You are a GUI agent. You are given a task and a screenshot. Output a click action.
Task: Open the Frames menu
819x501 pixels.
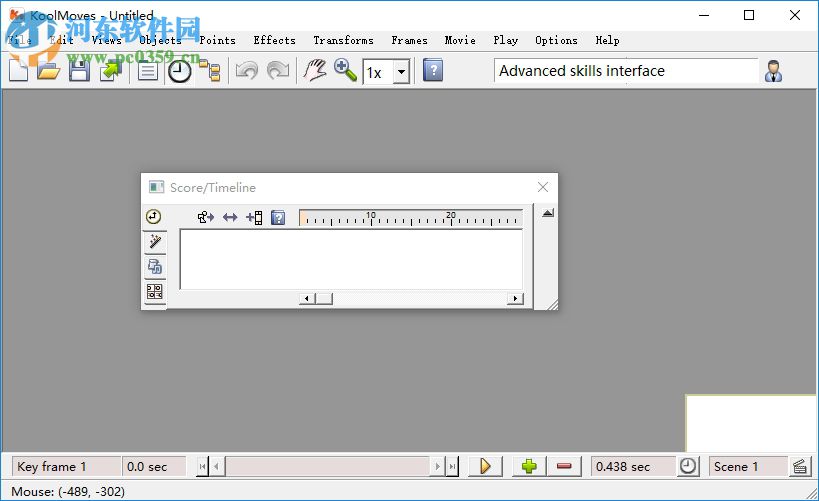click(409, 40)
